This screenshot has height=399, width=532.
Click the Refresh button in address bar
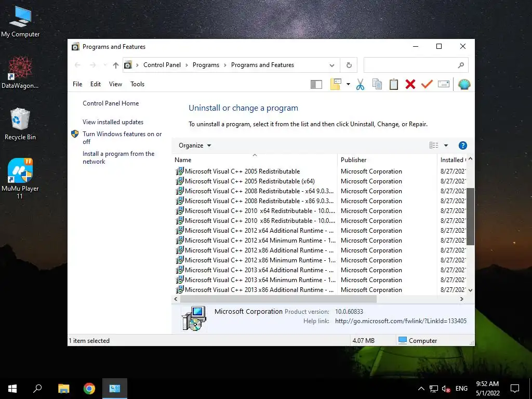(349, 65)
